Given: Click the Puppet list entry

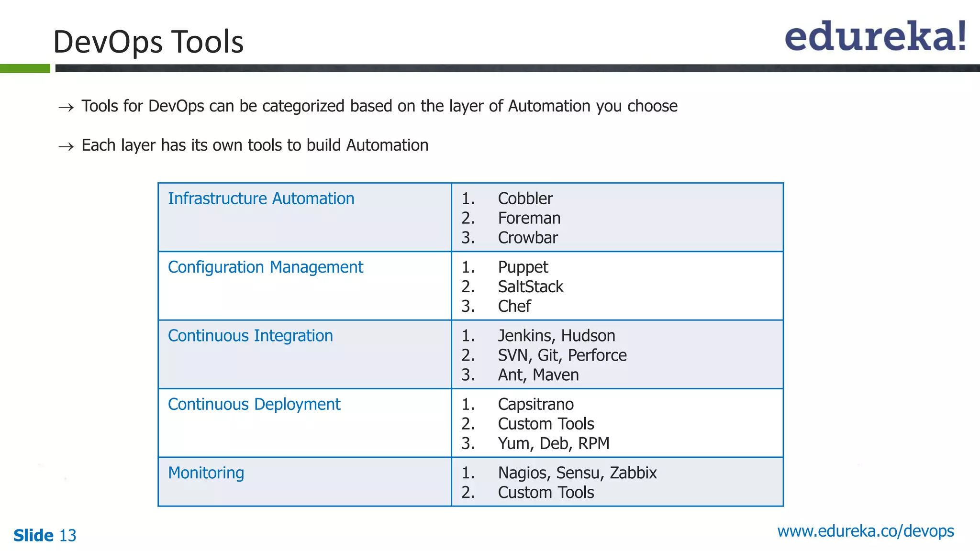Looking at the screenshot, I should point(523,267).
